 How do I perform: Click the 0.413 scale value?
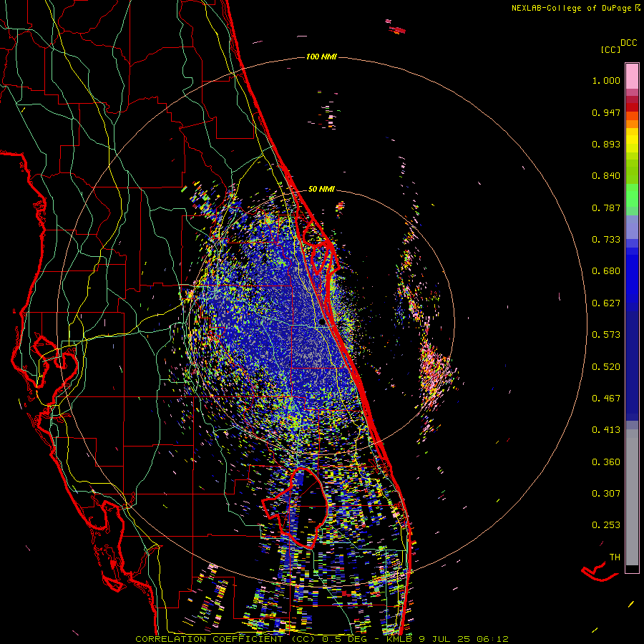pyautogui.click(x=606, y=430)
